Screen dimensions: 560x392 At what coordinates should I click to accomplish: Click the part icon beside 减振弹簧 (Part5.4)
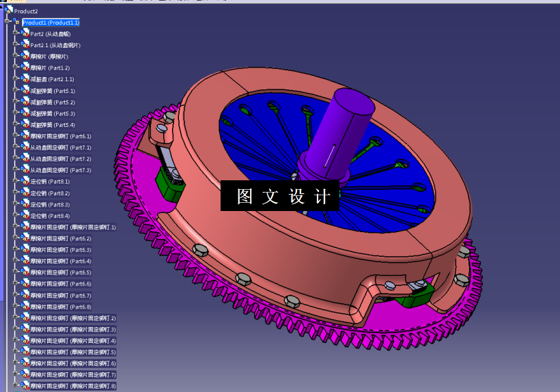point(25,124)
